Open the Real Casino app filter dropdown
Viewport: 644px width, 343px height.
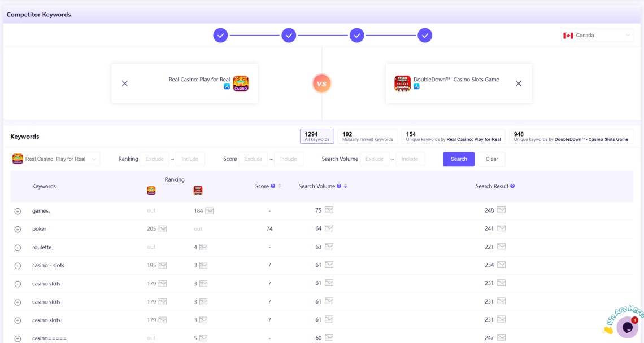click(55, 159)
